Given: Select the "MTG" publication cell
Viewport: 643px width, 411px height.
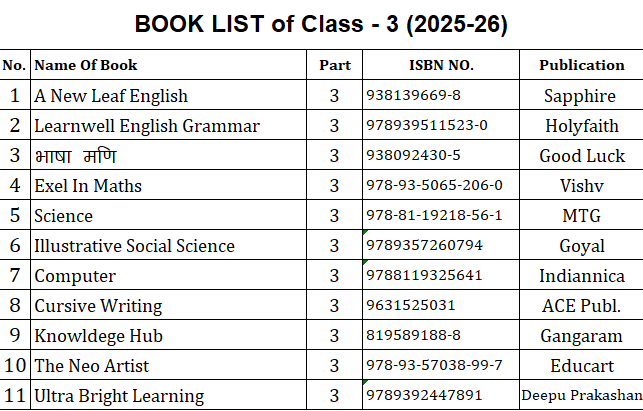Looking at the screenshot, I should pos(581,216).
